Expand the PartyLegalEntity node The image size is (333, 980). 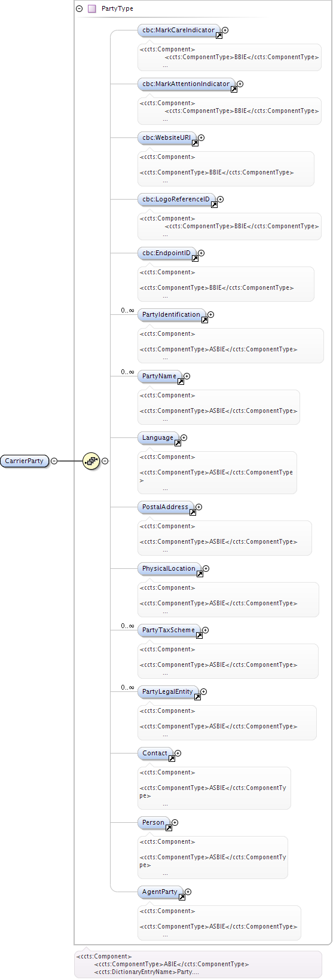204,692
